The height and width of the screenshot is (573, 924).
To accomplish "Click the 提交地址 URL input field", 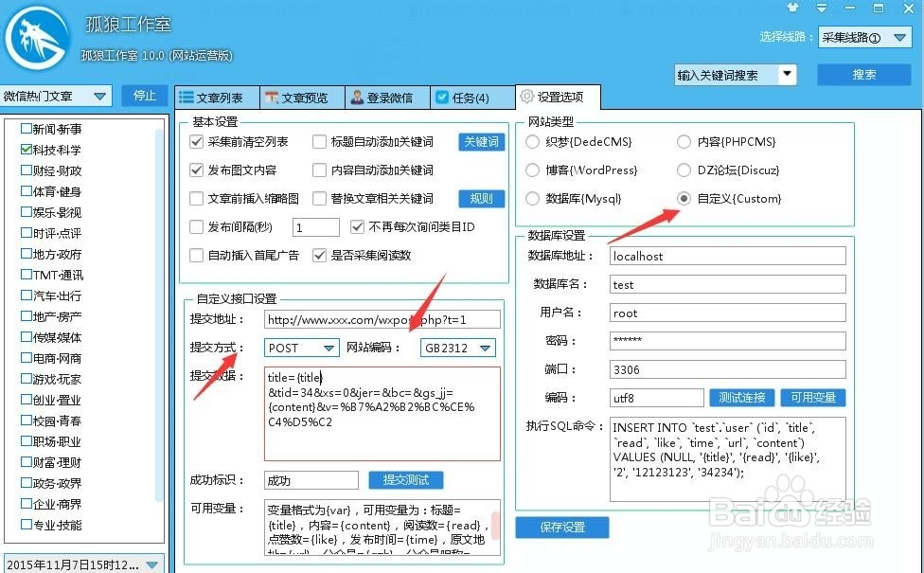I will point(379,319).
